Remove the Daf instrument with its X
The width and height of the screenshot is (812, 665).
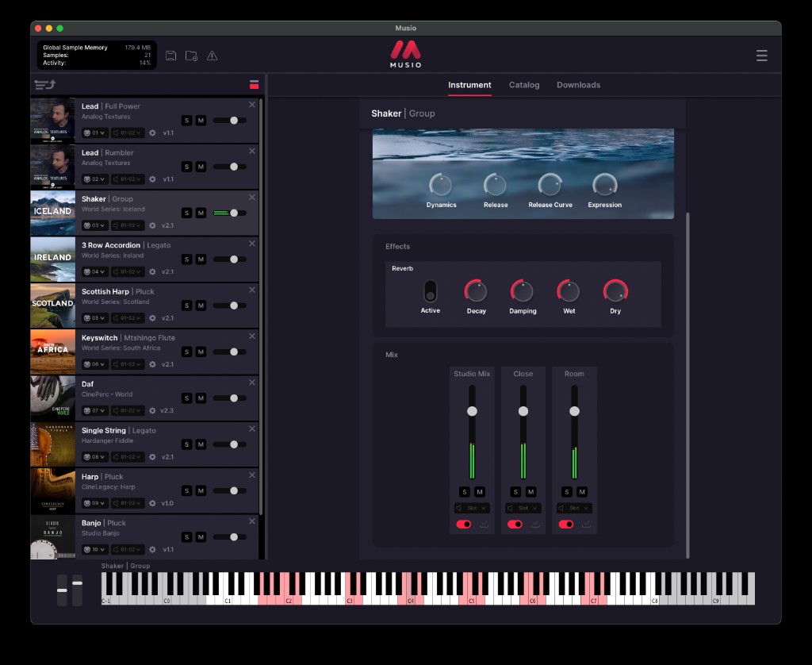(251, 382)
